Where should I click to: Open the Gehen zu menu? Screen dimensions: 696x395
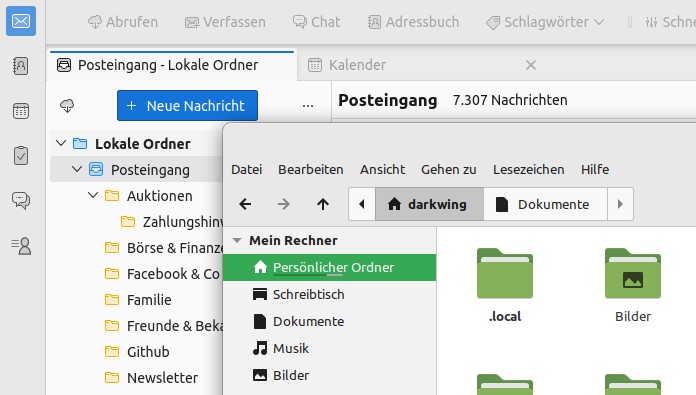448,169
